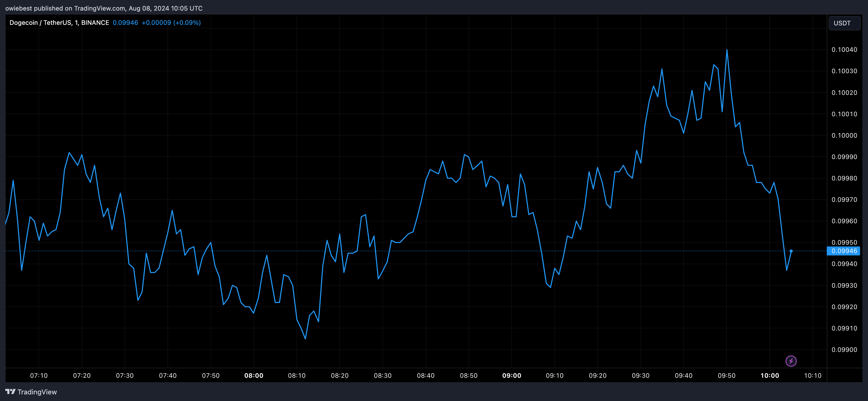Click the 08:30 time axis label

(382, 375)
